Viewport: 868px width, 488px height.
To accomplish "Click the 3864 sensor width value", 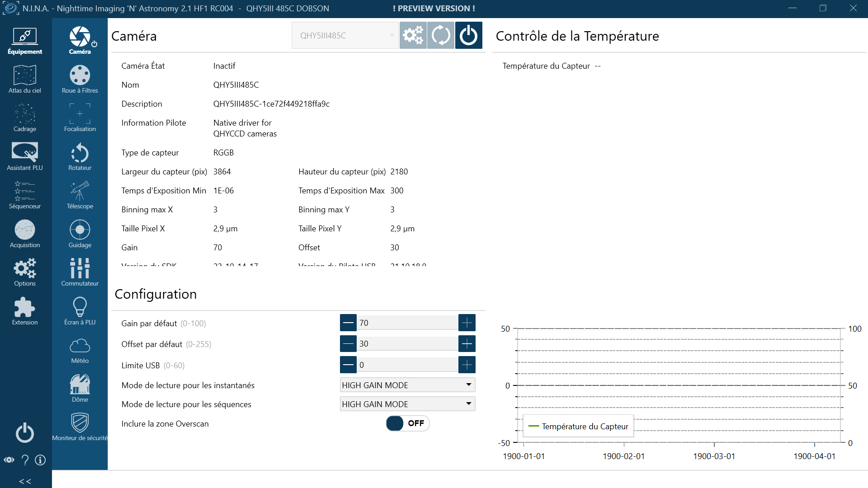I will coord(222,172).
